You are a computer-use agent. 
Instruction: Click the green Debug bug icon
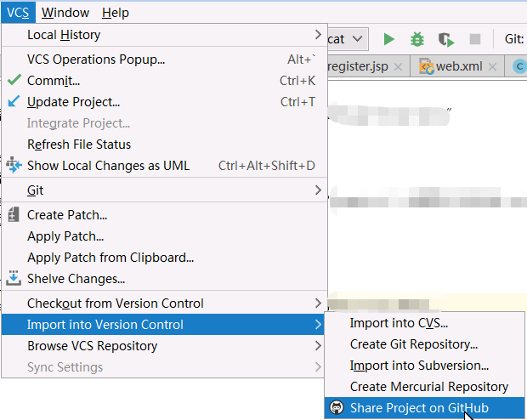pyautogui.click(x=417, y=39)
